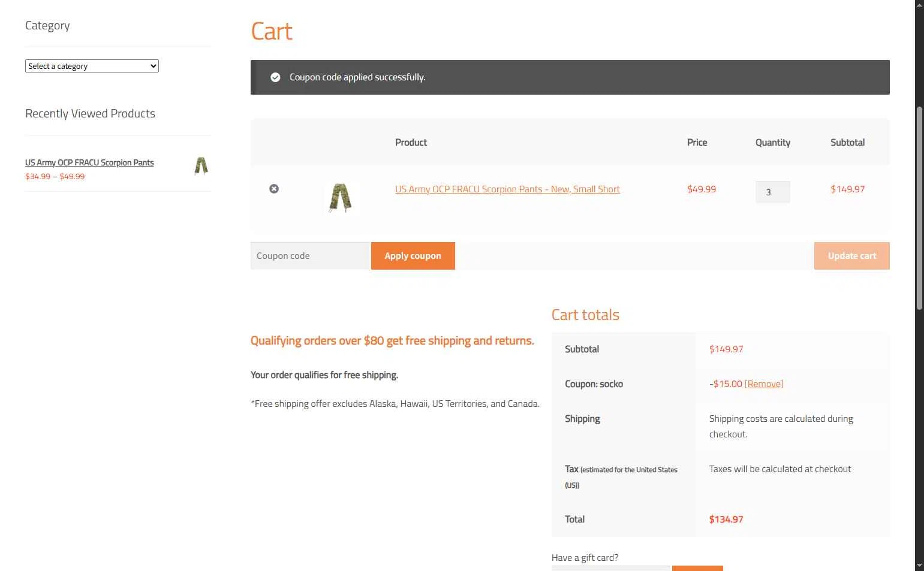Click the 'Product' column header

(411, 143)
